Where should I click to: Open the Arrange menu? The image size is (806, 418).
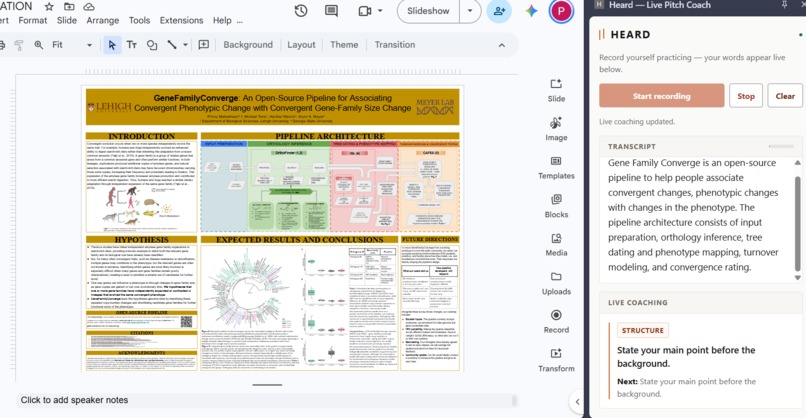coord(102,20)
